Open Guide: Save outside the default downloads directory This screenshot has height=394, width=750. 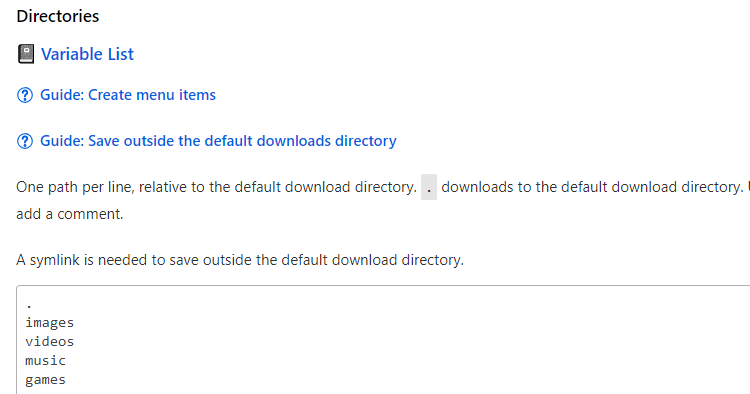click(x=218, y=141)
